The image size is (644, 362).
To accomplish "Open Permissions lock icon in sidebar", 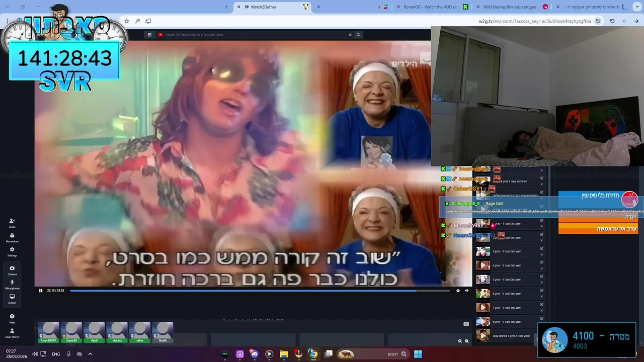I will click(x=12, y=237).
